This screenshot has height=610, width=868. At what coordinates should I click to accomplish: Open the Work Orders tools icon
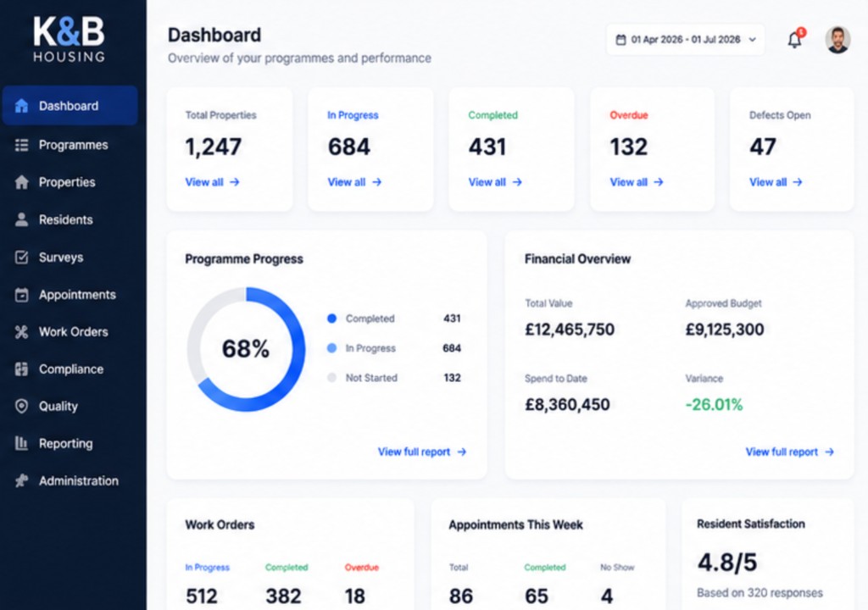(21, 332)
